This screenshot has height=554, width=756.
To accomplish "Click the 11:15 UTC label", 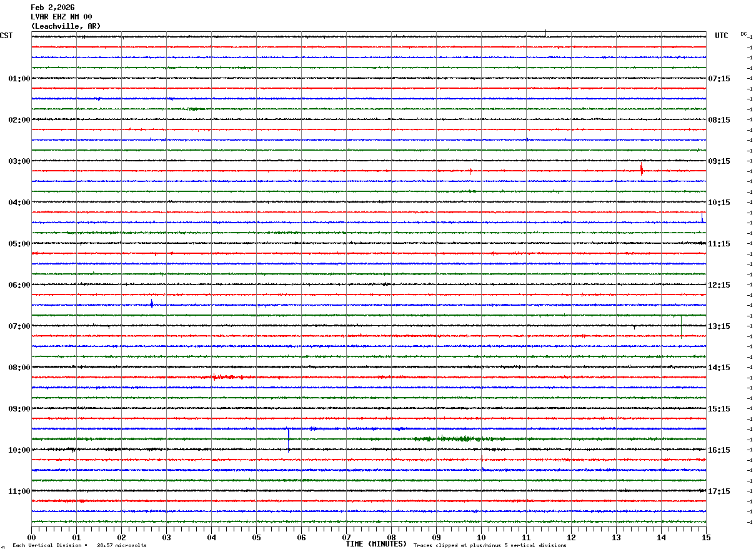I will click(x=719, y=244).
